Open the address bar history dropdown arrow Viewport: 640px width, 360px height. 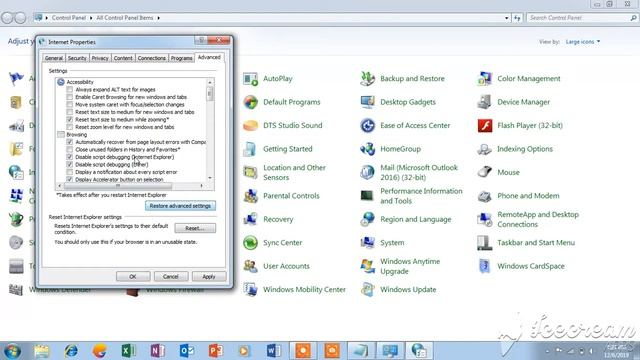[x=507, y=18]
